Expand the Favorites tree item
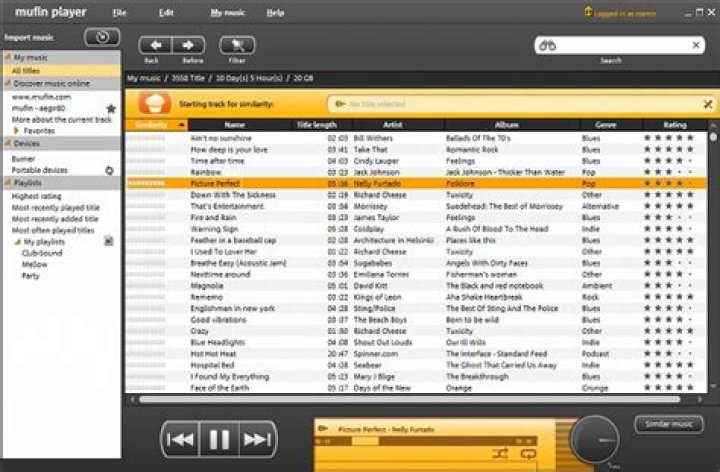The height and width of the screenshot is (472, 720). pyautogui.click(x=17, y=131)
